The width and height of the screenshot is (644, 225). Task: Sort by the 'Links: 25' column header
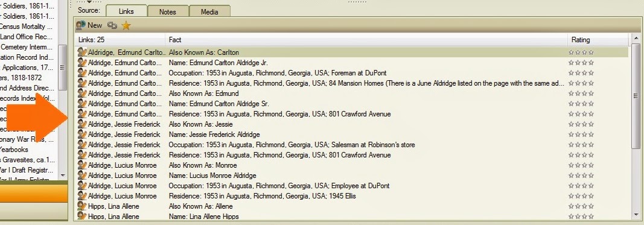point(120,40)
